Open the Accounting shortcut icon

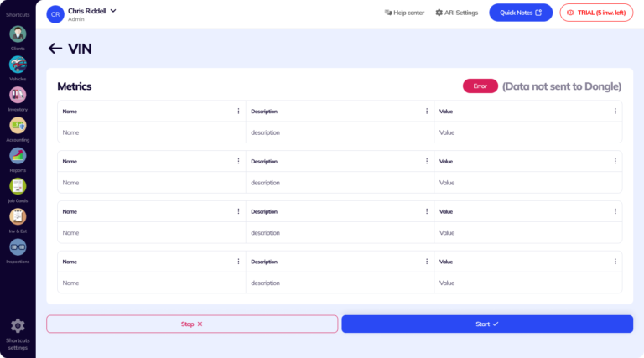coord(18,125)
